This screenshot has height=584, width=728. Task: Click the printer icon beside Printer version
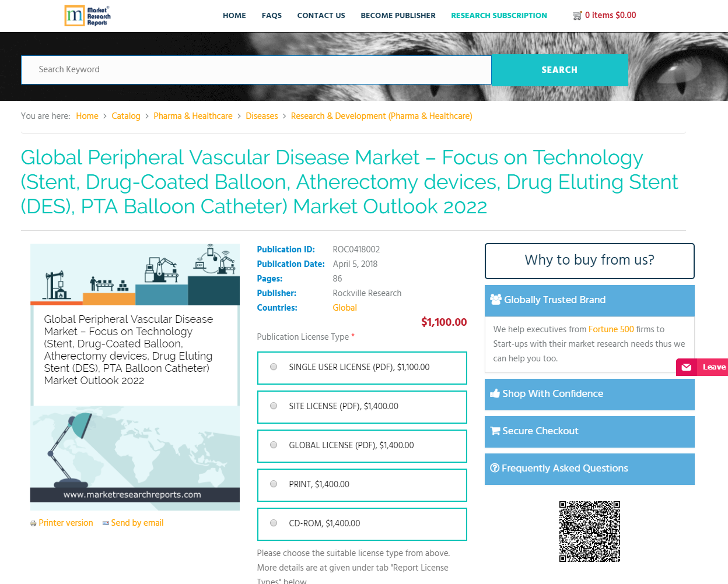click(x=33, y=523)
